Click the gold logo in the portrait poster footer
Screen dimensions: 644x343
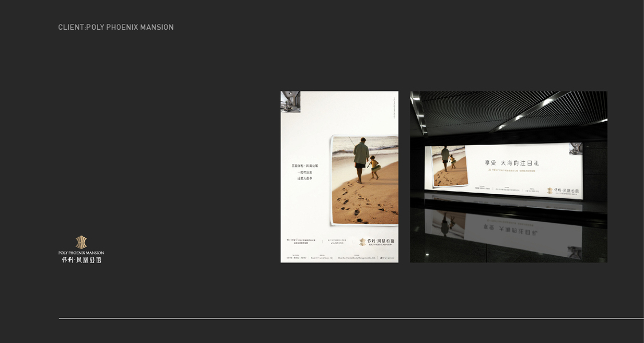pyautogui.click(x=363, y=242)
